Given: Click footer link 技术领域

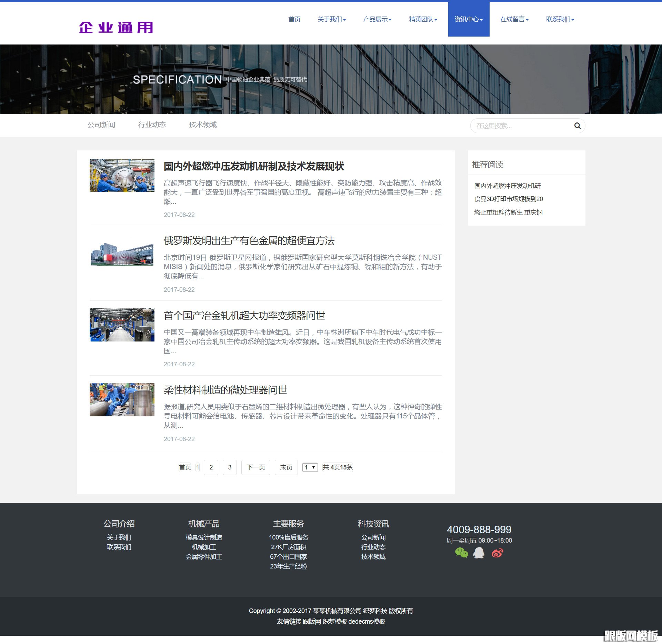Looking at the screenshot, I should [373, 557].
